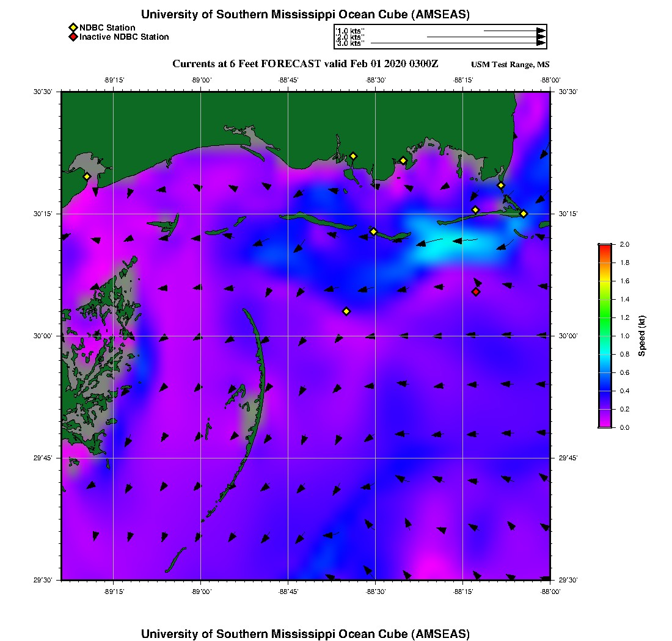This screenshot has height=641, width=672.
Task: Click the 'Speed (kt)' color bar label
Action: pos(642,336)
